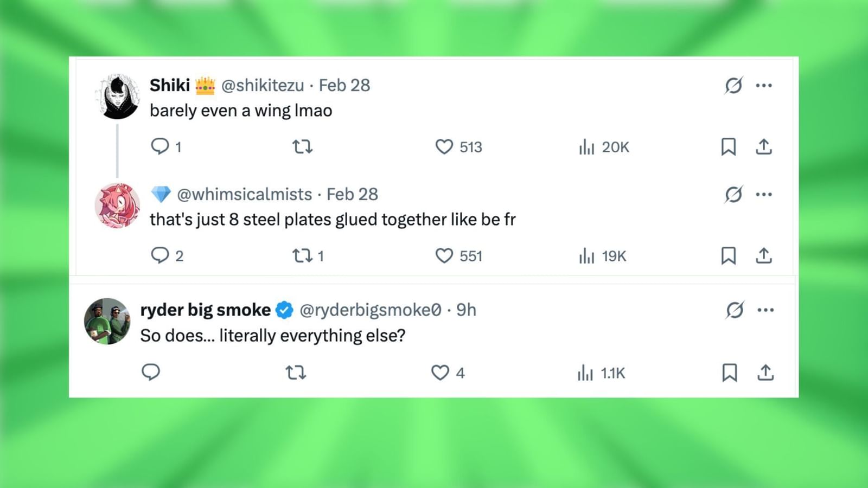Click Feb 28 timestamp on @whimsicalmists' tweet
The height and width of the screenshot is (488, 868).
click(x=353, y=194)
